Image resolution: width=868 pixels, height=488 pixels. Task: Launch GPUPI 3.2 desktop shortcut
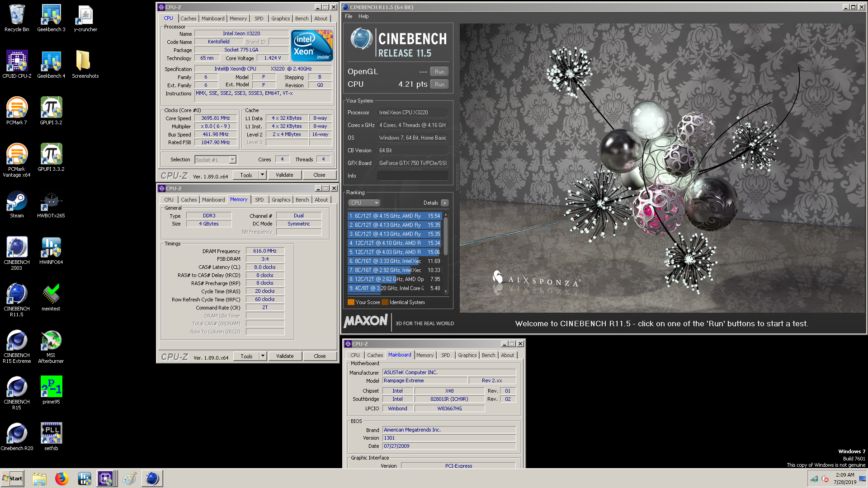pos(51,111)
